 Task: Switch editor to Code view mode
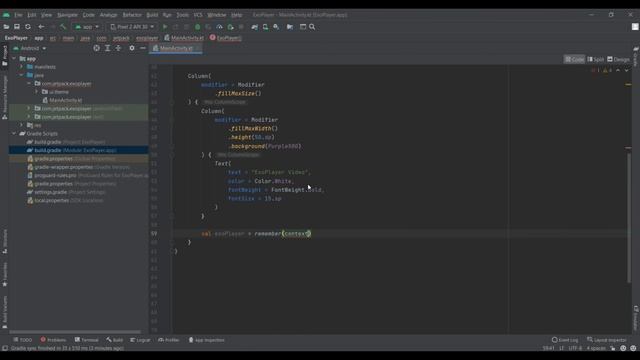(x=574, y=60)
